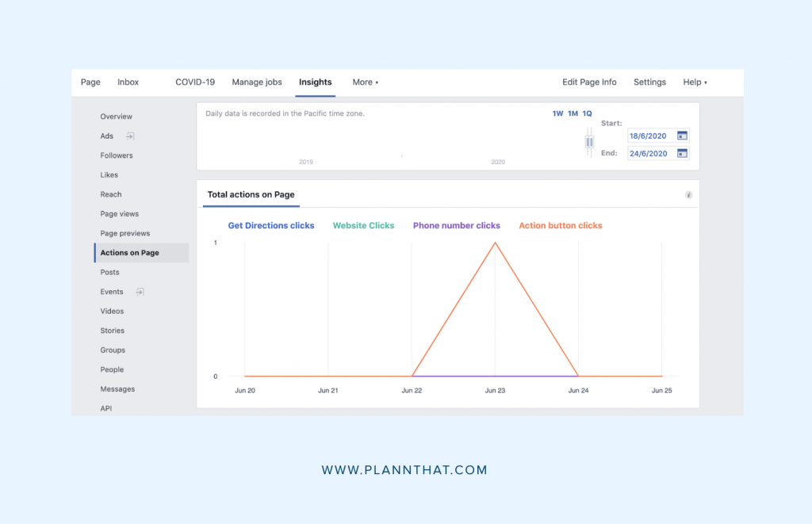Set time range to 1W

pos(557,113)
